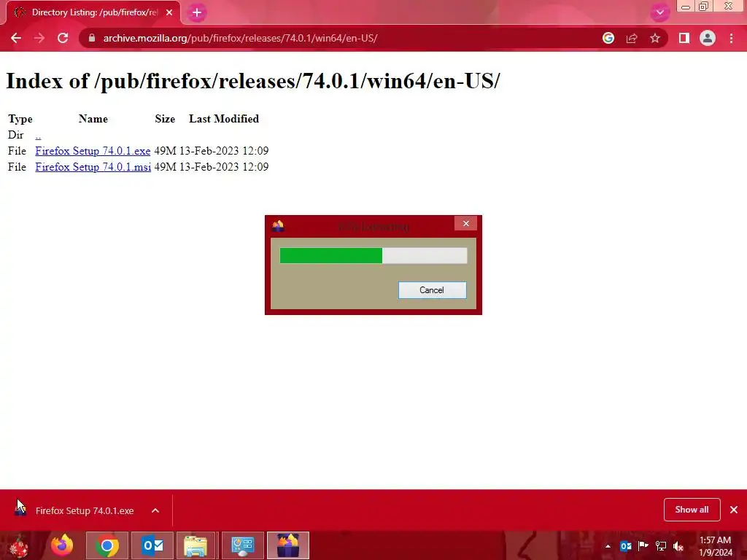Viewport: 747px width, 560px height.
Task: Open Outlook from the taskbar
Action: pos(152,545)
